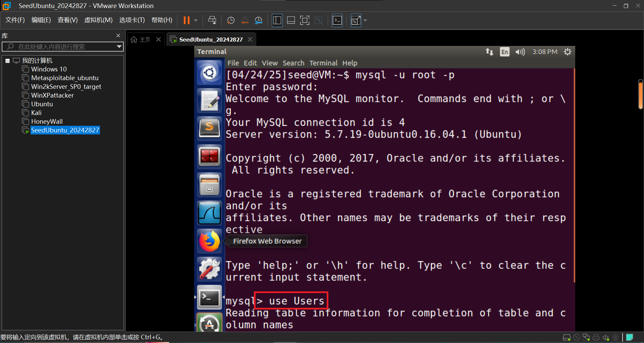
Task: Open the message log note icon
Action: point(630,337)
